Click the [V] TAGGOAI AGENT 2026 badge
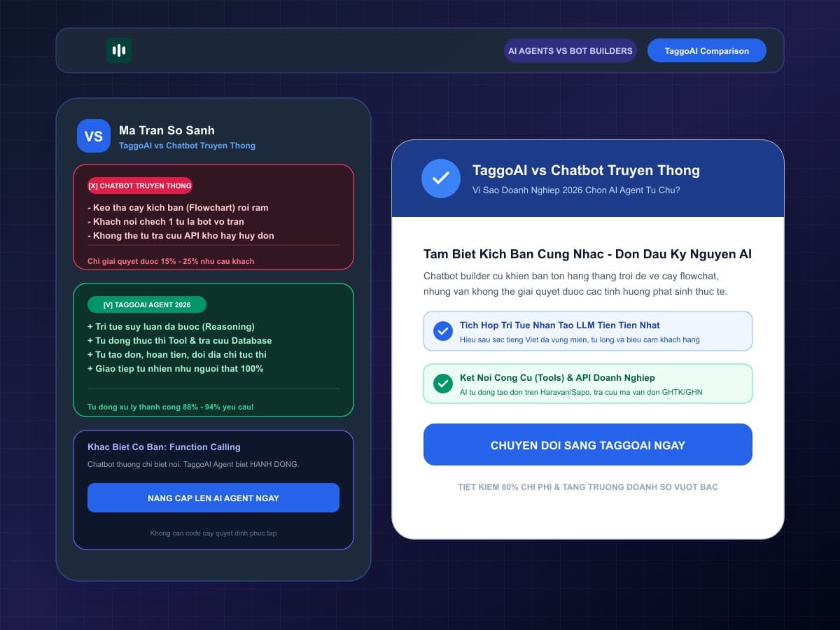Image resolution: width=840 pixels, height=630 pixels. coord(147,304)
